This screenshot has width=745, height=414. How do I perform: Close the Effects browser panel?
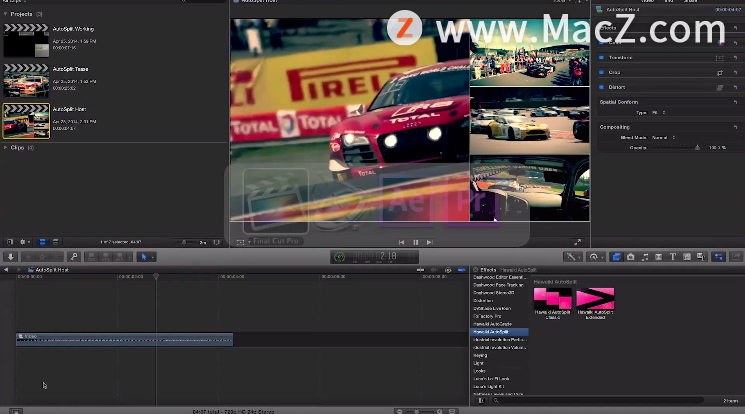[x=476, y=270]
